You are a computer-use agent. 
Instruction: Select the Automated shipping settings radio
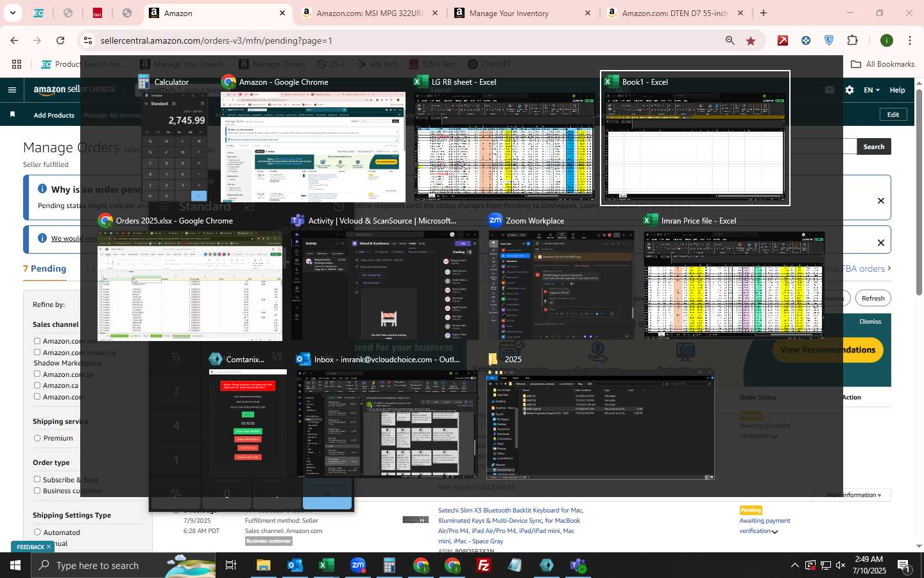[x=37, y=532]
